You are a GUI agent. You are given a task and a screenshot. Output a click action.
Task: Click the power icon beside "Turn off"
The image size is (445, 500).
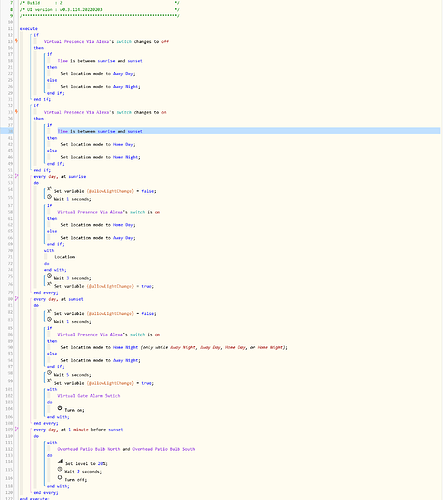click(x=60, y=478)
